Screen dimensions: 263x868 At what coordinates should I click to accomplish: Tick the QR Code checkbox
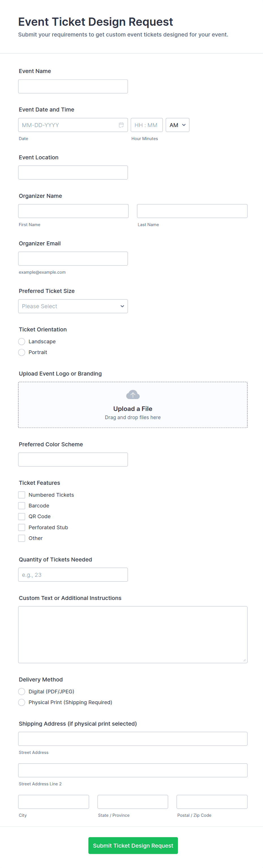(22, 516)
